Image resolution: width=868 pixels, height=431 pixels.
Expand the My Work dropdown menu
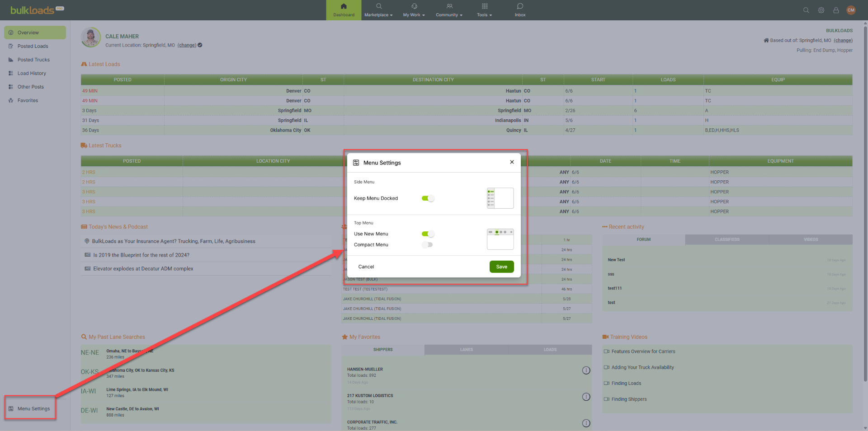point(414,10)
